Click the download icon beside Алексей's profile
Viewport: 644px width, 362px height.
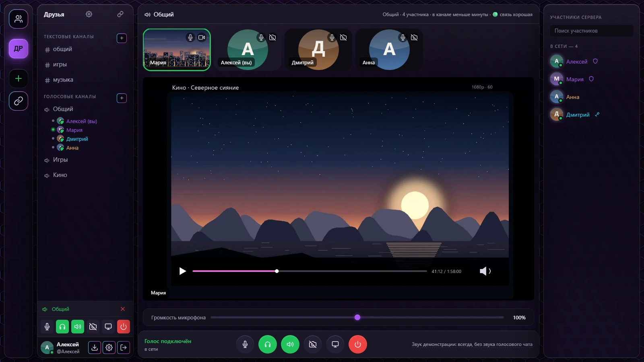(x=95, y=348)
